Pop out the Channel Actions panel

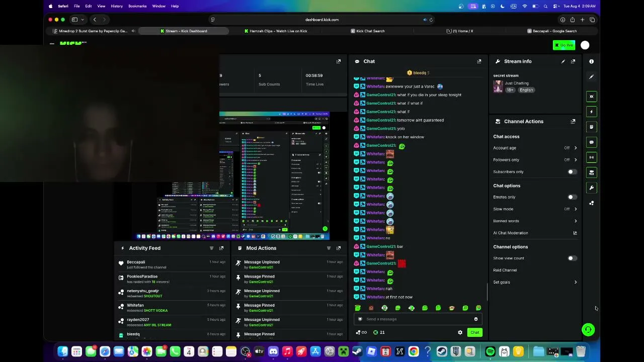click(573, 121)
